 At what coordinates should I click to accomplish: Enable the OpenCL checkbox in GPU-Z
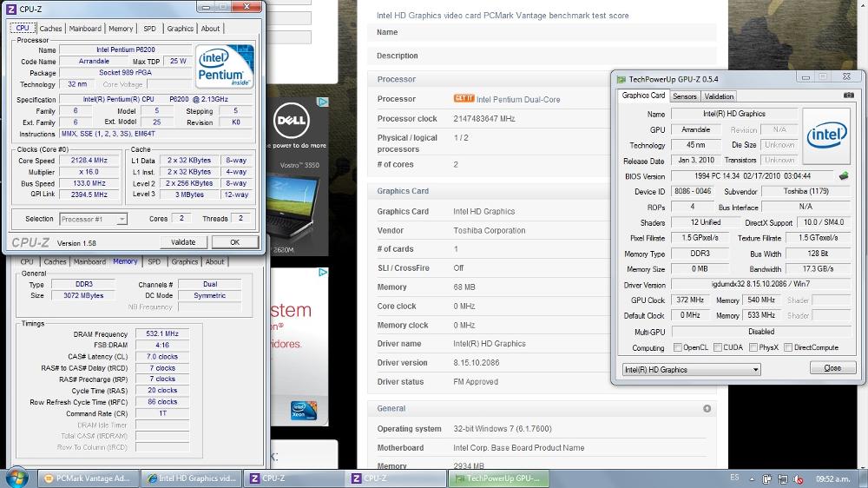click(x=678, y=347)
